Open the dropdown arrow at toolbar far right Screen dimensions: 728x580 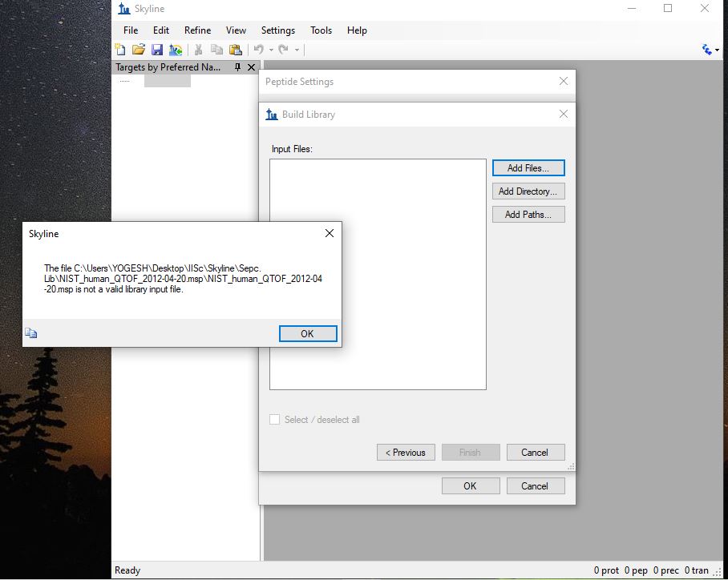718,50
